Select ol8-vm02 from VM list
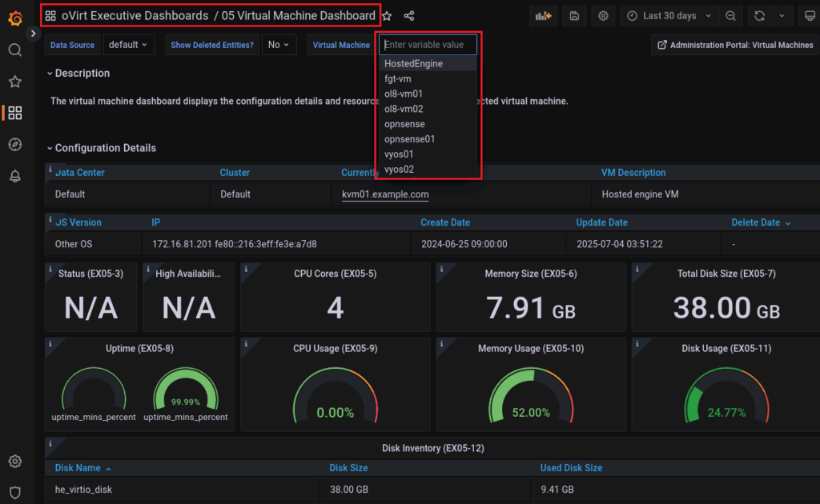820x504 pixels. 428,109
